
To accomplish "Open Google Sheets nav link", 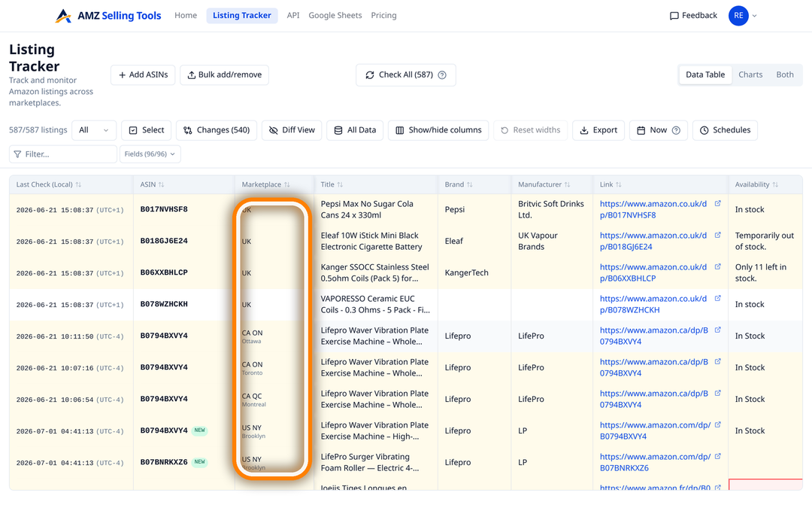I will [x=335, y=16].
